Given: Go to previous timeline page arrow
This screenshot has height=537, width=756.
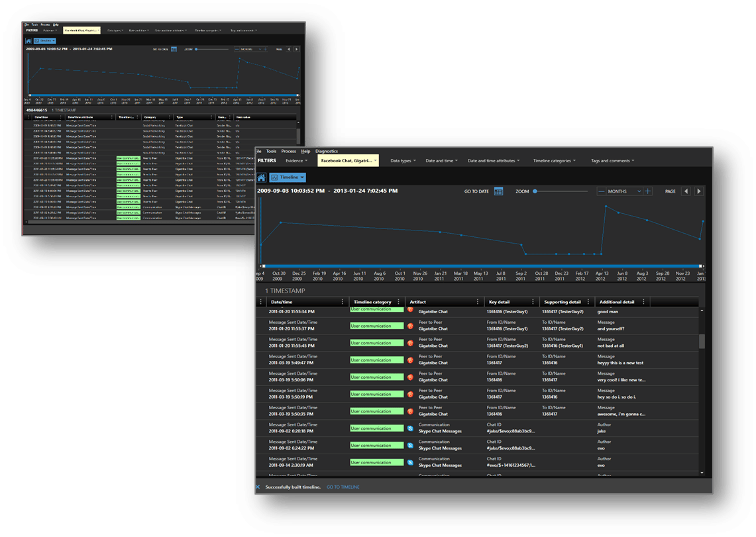Looking at the screenshot, I should pos(686,191).
